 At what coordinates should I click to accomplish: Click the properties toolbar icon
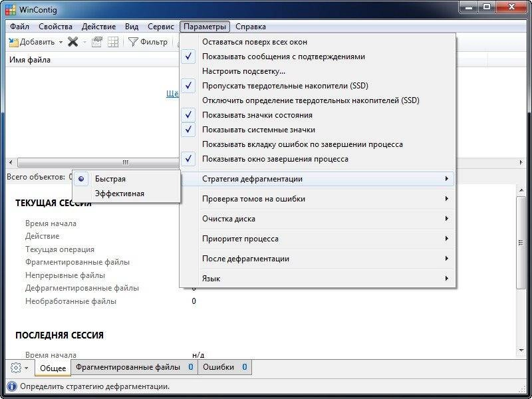click(97, 42)
